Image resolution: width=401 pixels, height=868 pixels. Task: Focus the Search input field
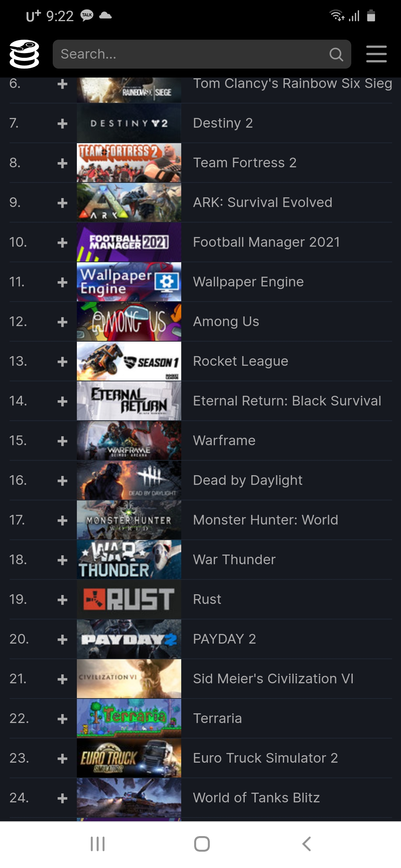click(x=202, y=54)
